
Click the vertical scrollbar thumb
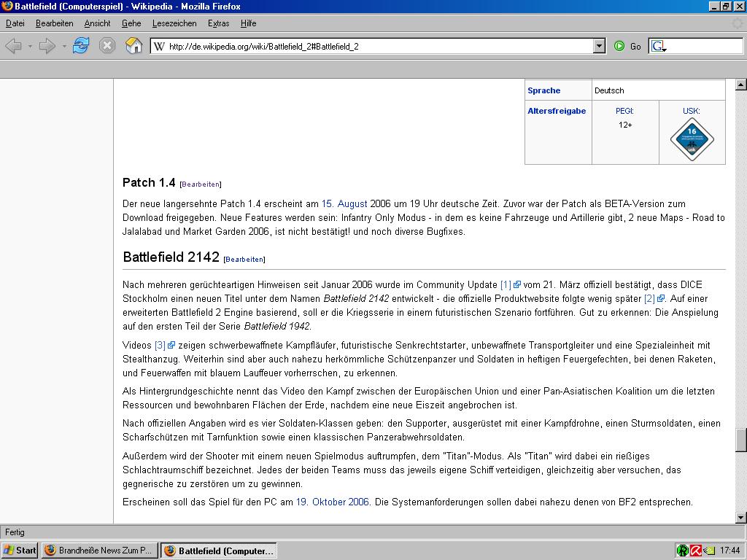pyautogui.click(x=741, y=440)
